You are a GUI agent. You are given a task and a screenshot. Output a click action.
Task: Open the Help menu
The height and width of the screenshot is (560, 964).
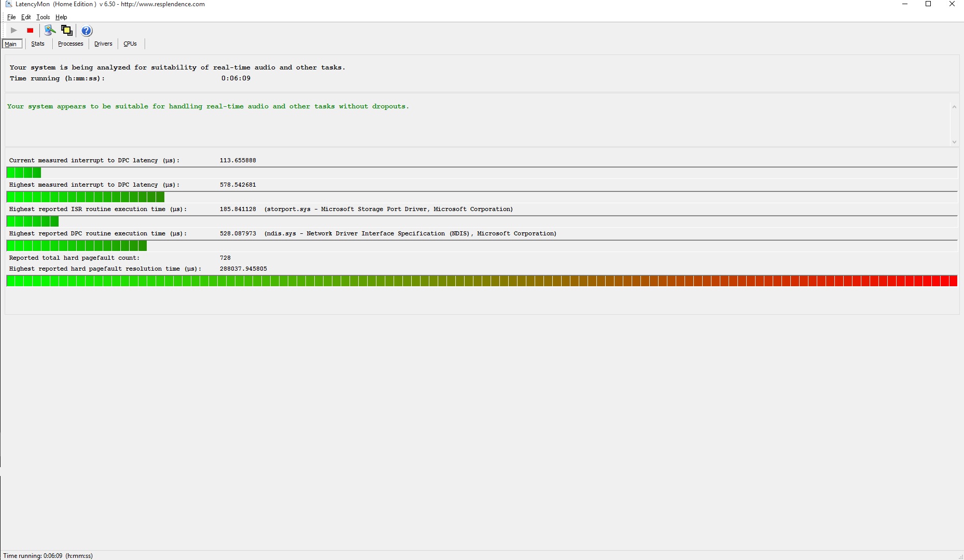coord(61,17)
